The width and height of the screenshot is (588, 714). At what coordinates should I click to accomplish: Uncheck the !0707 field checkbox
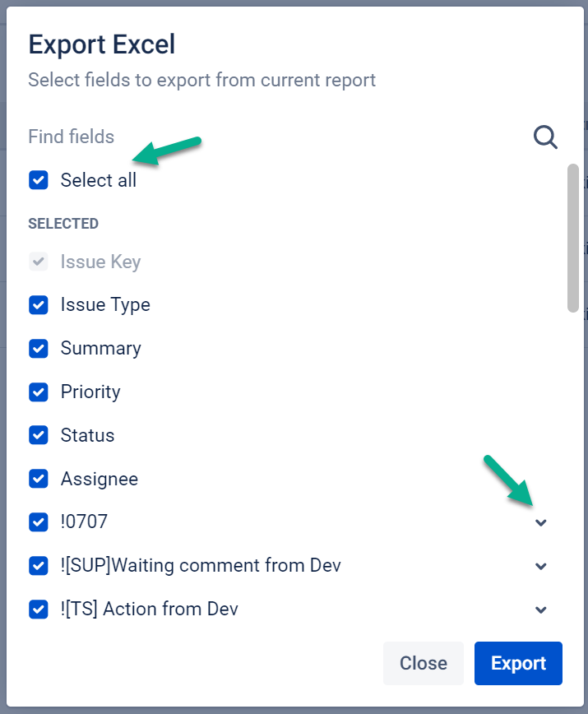coord(39,522)
